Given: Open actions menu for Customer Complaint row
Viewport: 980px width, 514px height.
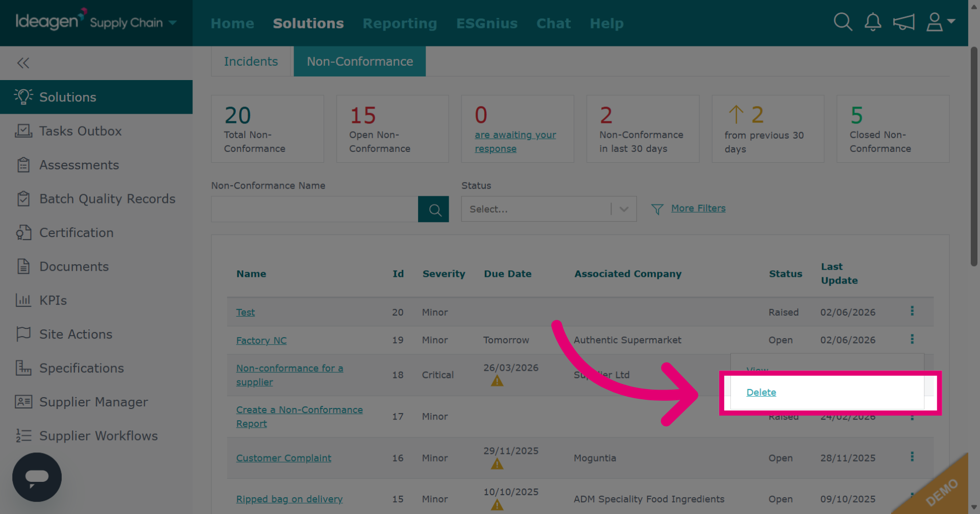Looking at the screenshot, I should click(912, 457).
